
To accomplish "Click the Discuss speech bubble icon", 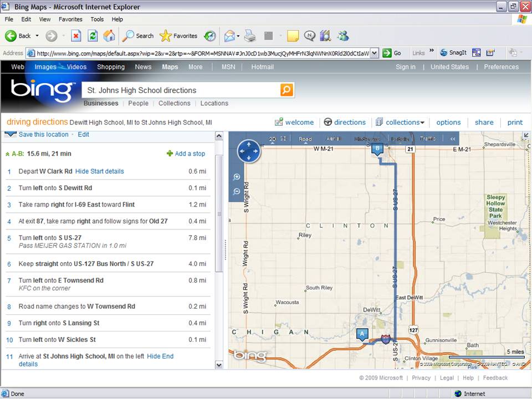I will (x=309, y=35).
